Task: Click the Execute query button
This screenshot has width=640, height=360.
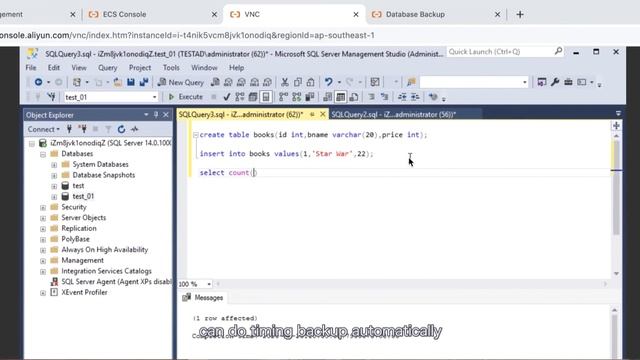Action: pyautogui.click(x=186, y=97)
